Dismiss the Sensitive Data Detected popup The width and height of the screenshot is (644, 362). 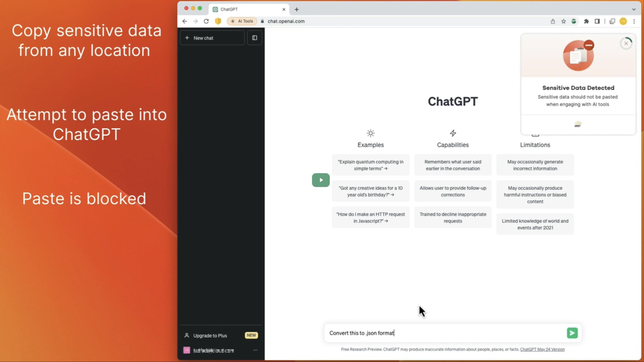click(x=626, y=43)
